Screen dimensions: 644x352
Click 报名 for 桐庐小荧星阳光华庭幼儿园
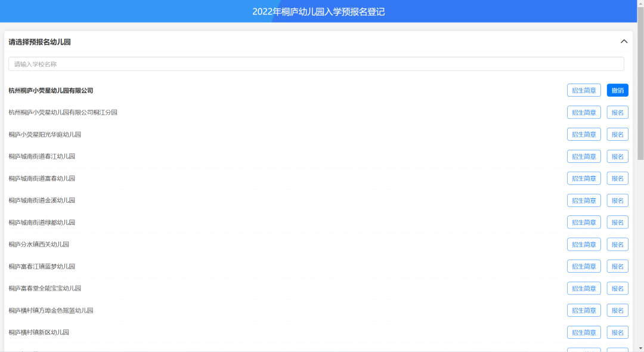tap(617, 134)
